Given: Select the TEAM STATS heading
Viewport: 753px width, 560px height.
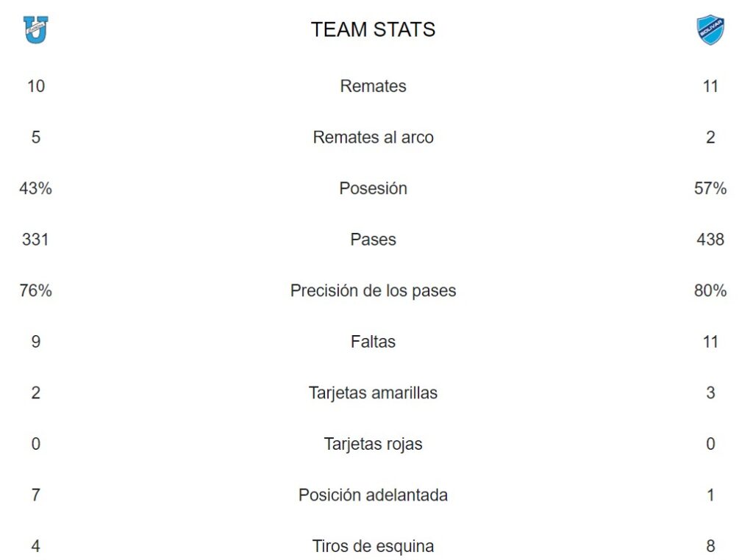Looking at the screenshot, I should pyautogui.click(x=373, y=29).
